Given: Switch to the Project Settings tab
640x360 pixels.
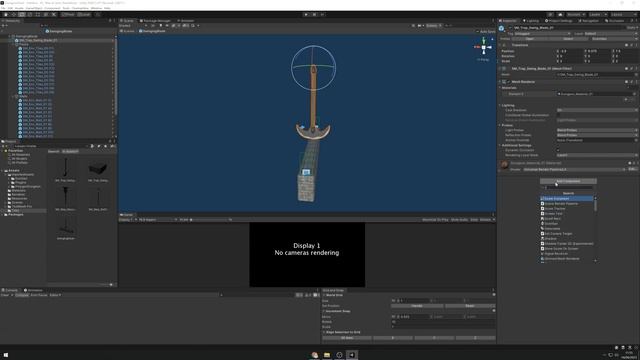Looking at the screenshot, I should [x=558, y=20].
